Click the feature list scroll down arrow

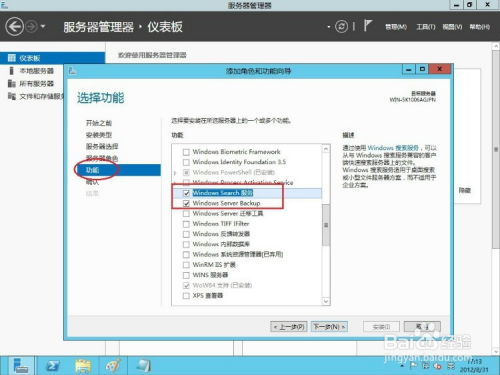pos(326,301)
